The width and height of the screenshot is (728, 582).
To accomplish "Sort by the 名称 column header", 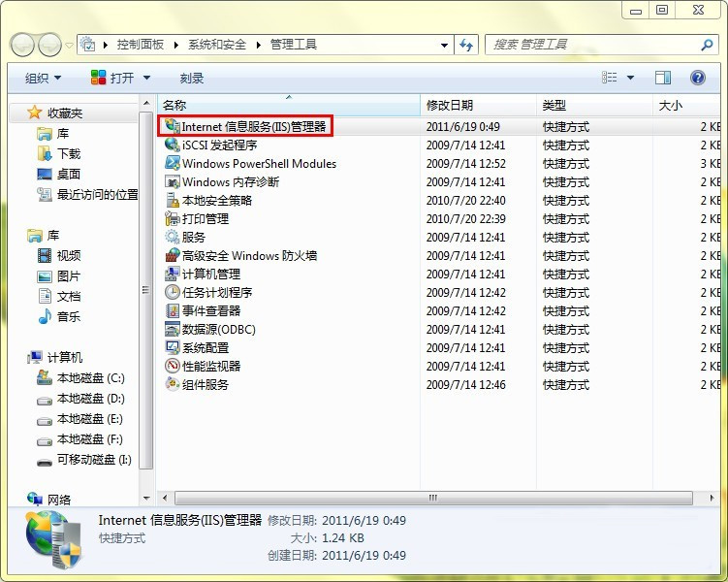I will 174,105.
